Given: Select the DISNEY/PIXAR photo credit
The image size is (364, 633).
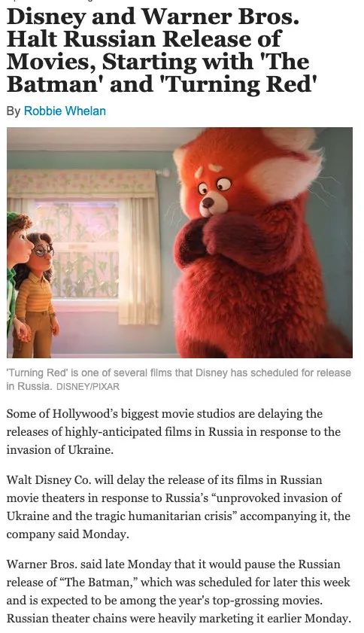Looking at the screenshot, I should click(x=88, y=387).
